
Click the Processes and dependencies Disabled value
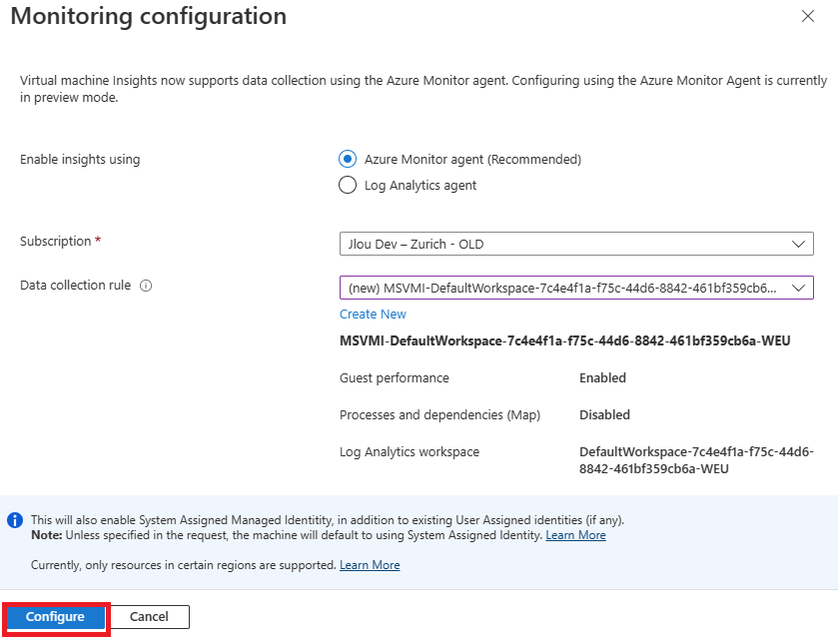pyautogui.click(x=604, y=414)
